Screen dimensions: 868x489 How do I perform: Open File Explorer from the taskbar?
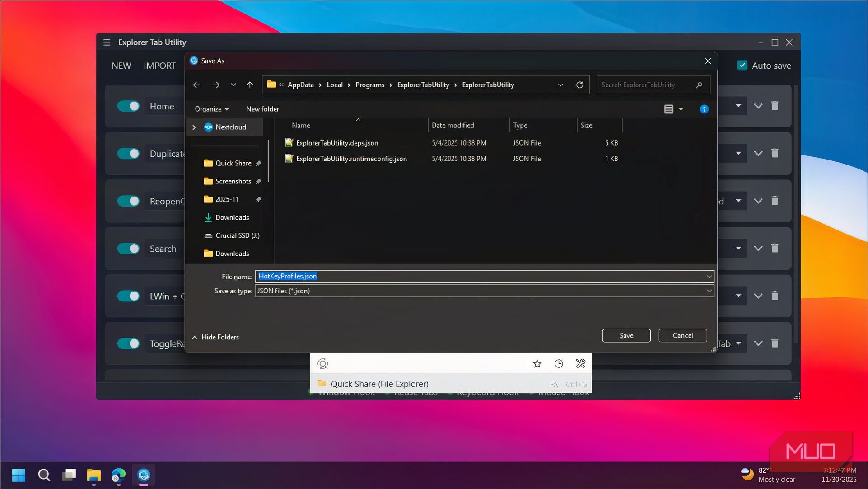[x=93, y=475]
